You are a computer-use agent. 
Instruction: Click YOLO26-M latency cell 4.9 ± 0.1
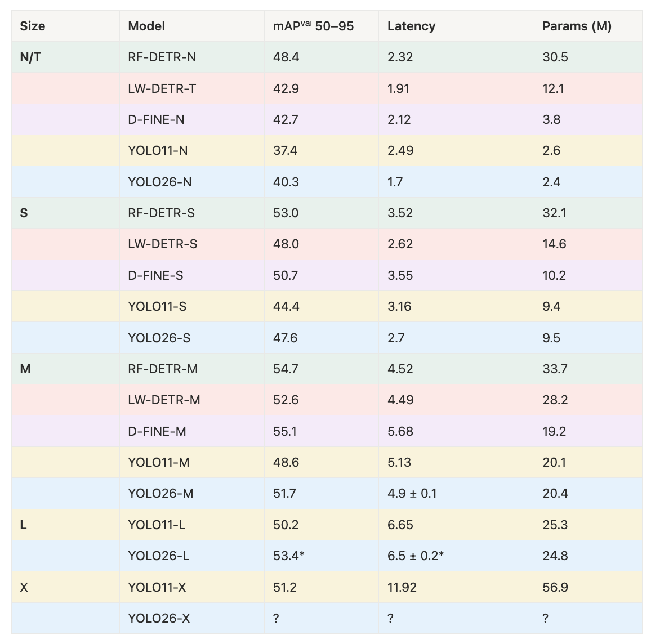[x=412, y=493]
